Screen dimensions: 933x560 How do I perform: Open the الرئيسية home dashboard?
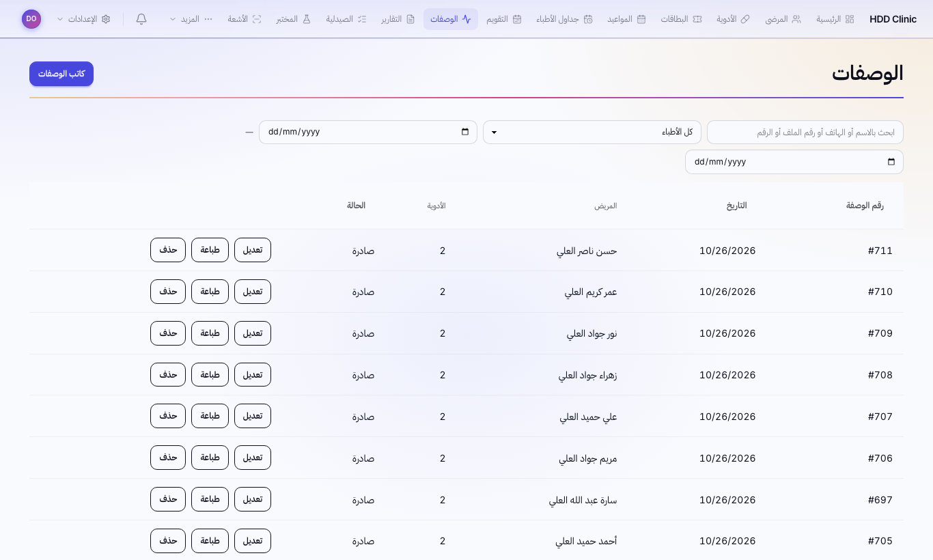point(835,19)
